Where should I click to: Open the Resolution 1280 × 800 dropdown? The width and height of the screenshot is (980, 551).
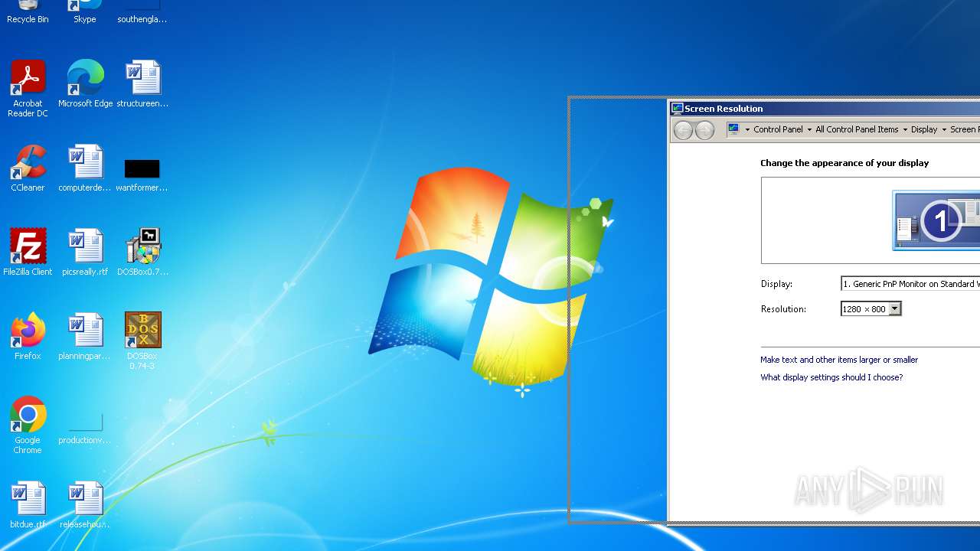[871, 309]
